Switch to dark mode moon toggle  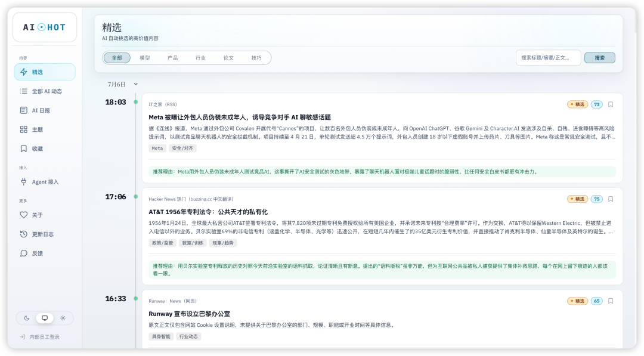point(27,318)
